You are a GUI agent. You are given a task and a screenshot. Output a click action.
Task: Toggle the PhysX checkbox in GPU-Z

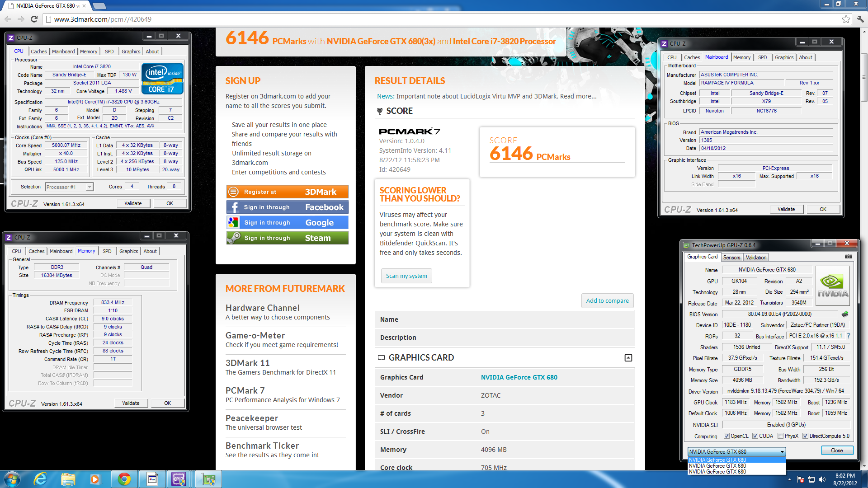pyautogui.click(x=780, y=436)
